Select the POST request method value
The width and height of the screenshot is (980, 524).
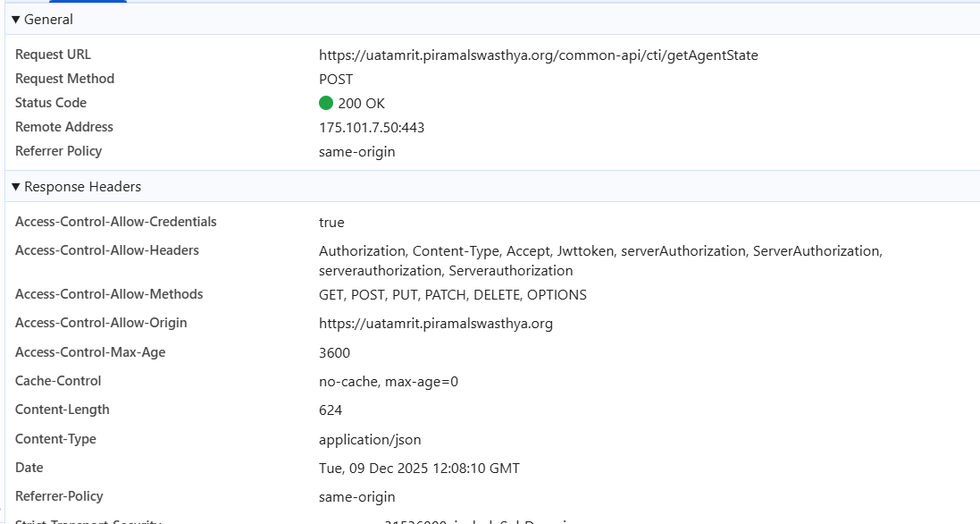pyautogui.click(x=336, y=80)
